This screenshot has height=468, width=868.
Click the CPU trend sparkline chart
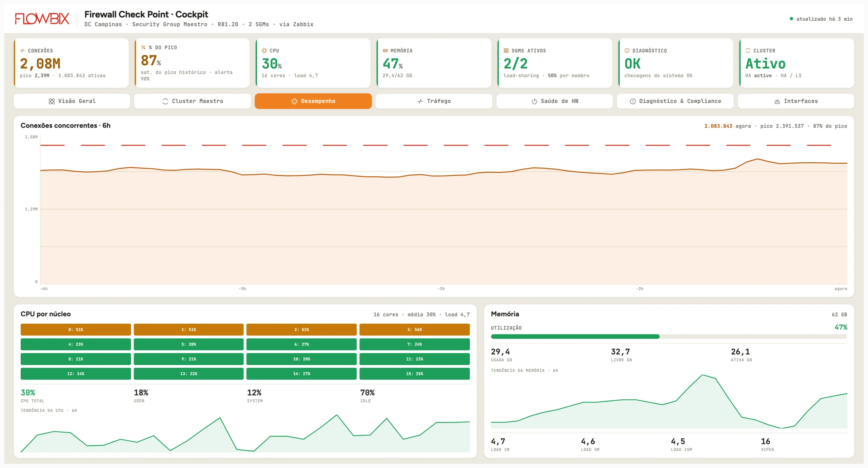(245, 433)
